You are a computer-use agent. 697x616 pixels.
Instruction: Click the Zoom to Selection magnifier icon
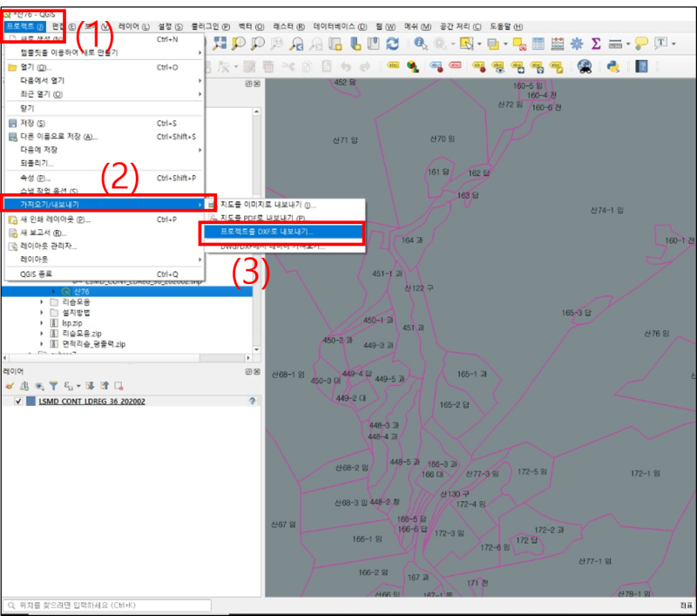[x=239, y=43]
